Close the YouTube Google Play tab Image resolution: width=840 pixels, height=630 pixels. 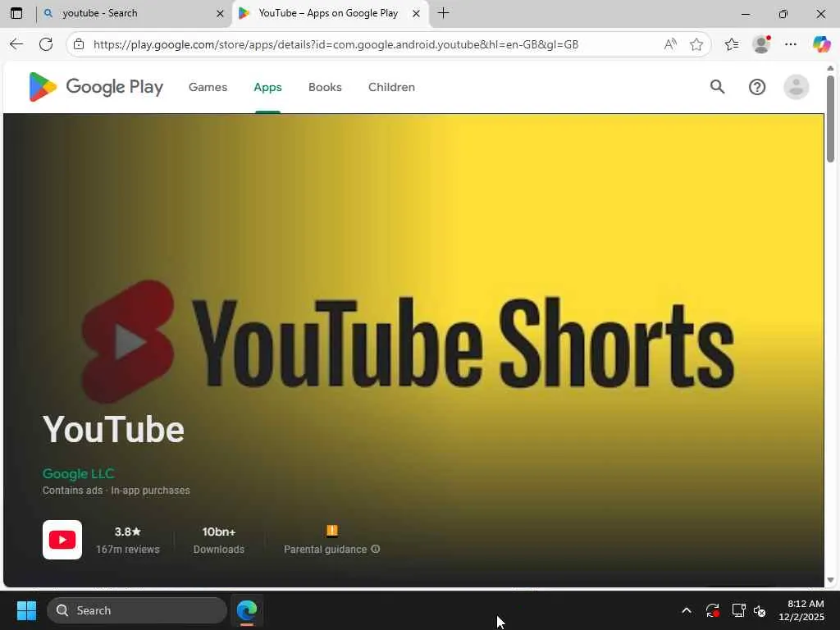416,13
